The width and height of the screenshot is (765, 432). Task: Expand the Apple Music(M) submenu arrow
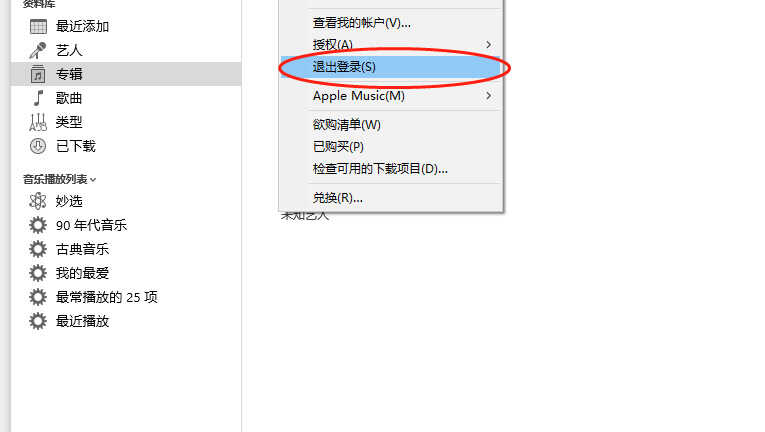click(488, 96)
